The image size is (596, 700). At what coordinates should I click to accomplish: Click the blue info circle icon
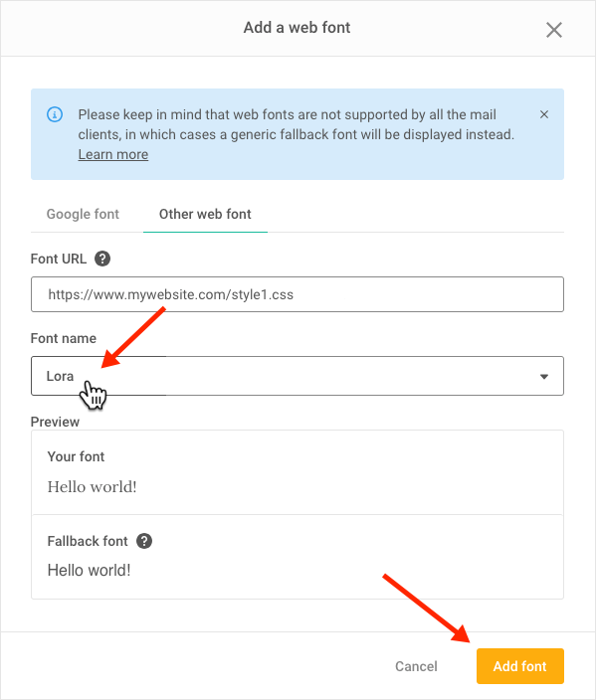tap(55, 114)
